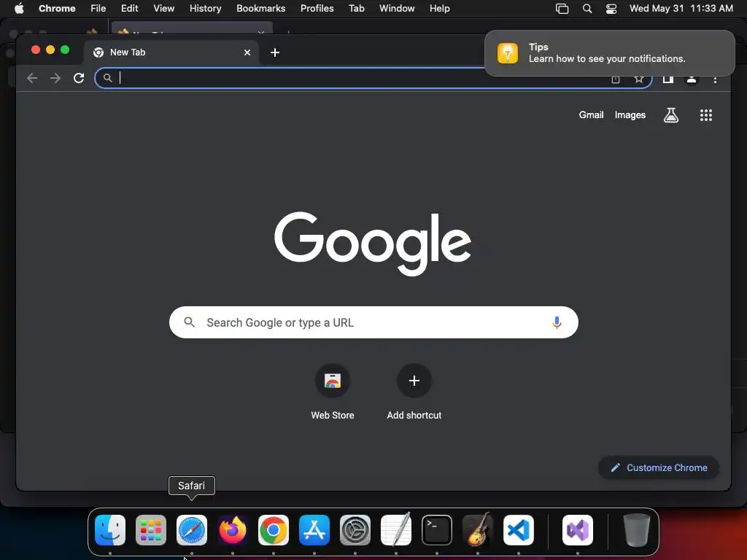
Task: Click the Tips notification banner
Action: pyautogui.click(x=609, y=52)
